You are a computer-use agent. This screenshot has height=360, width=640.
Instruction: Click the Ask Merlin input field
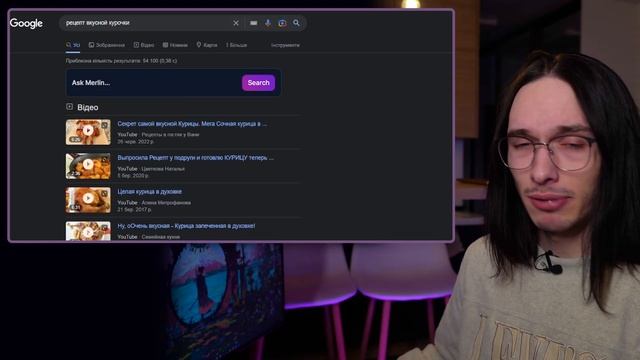[155, 83]
